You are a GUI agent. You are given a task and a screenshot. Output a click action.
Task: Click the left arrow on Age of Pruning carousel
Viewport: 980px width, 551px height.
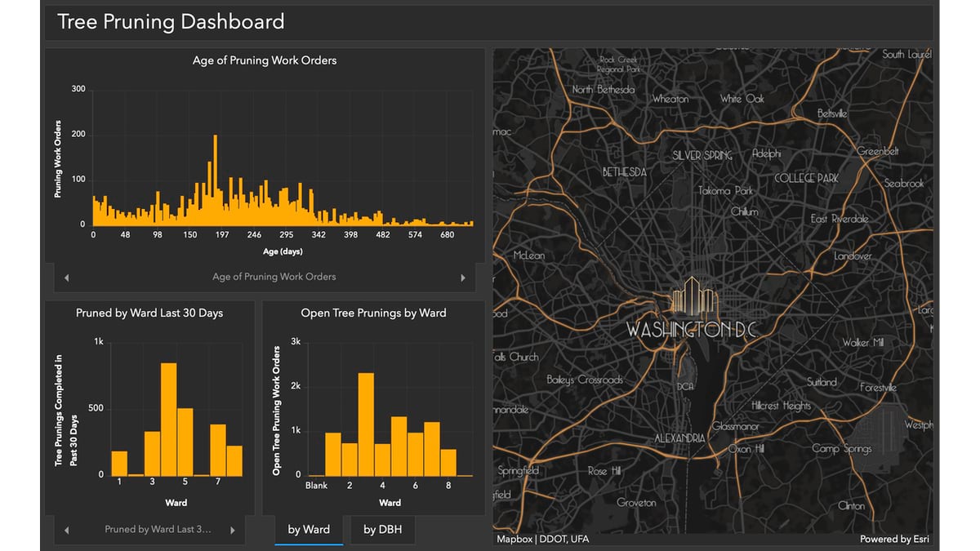(66, 278)
